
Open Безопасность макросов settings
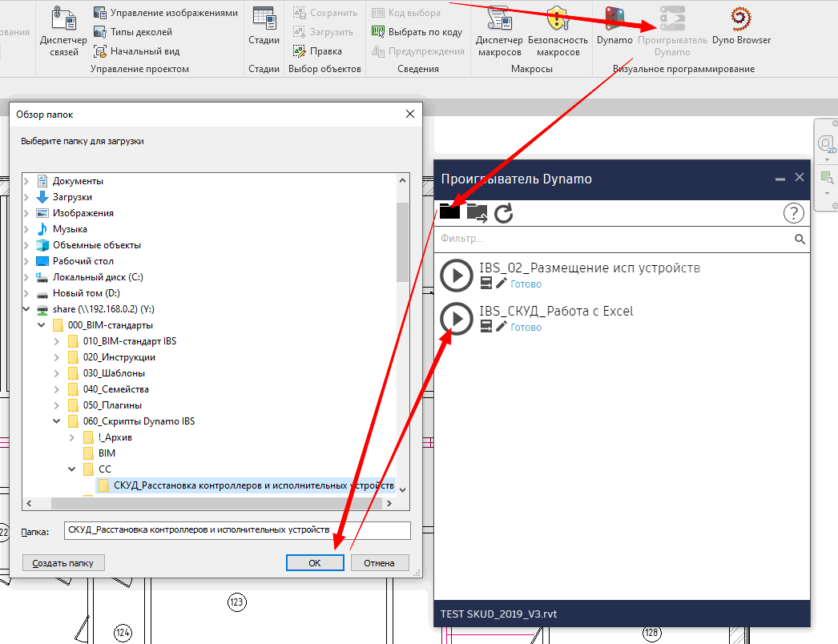pyautogui.click(x=558, y=31)
